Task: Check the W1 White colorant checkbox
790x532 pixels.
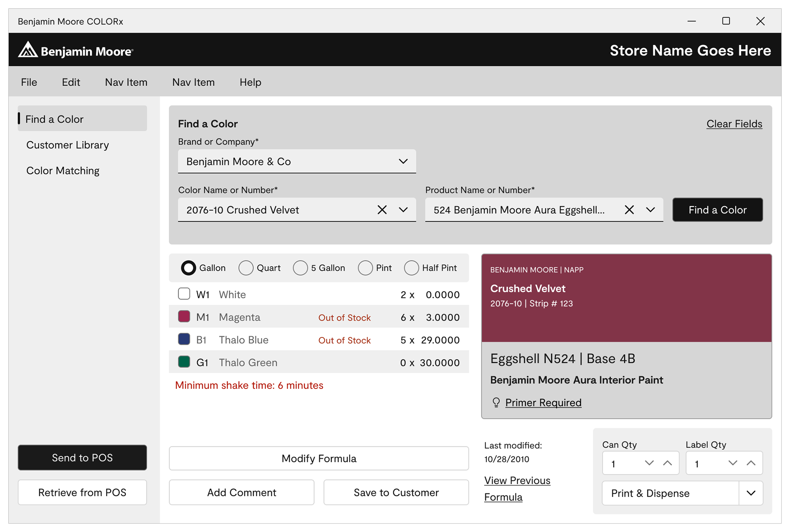Action: point(184,294)
